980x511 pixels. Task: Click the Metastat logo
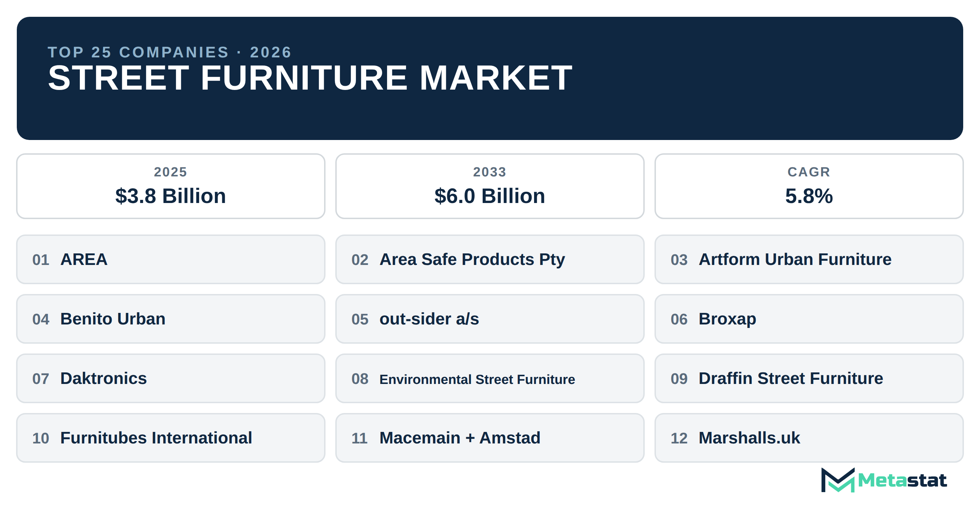point(884,480)
